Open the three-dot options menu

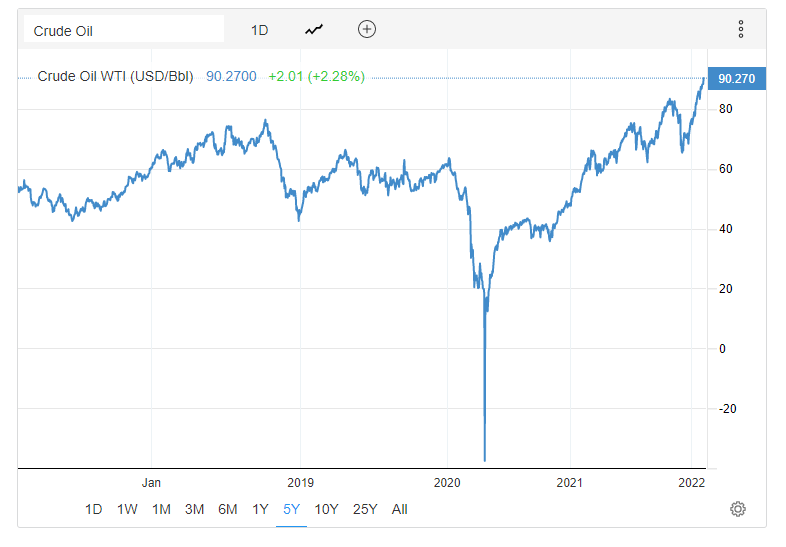pos(741,29)
